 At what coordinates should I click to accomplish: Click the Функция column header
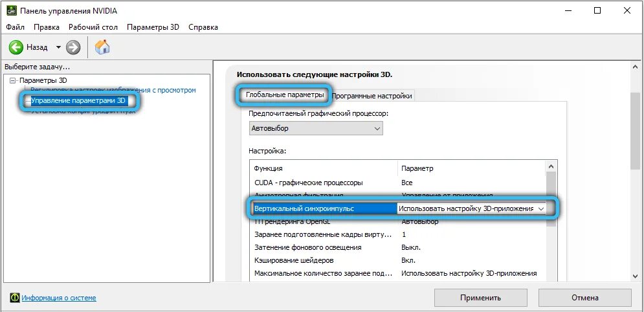point(324,168)
